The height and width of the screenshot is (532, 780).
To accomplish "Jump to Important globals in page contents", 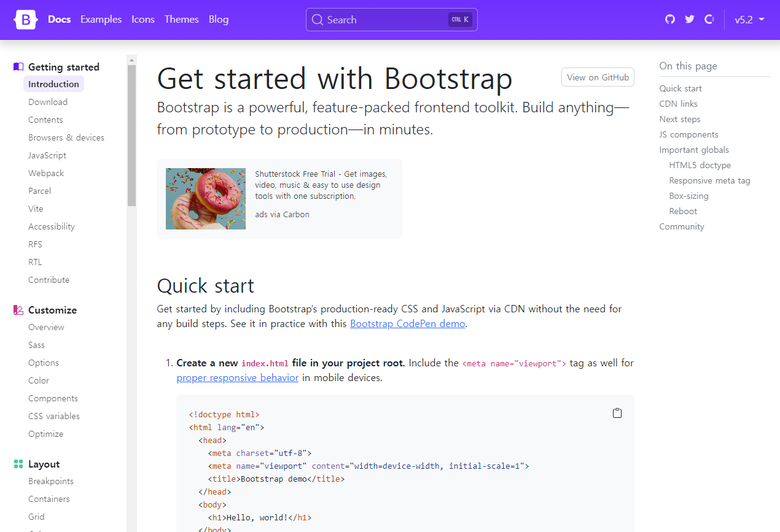I will 694,150.
